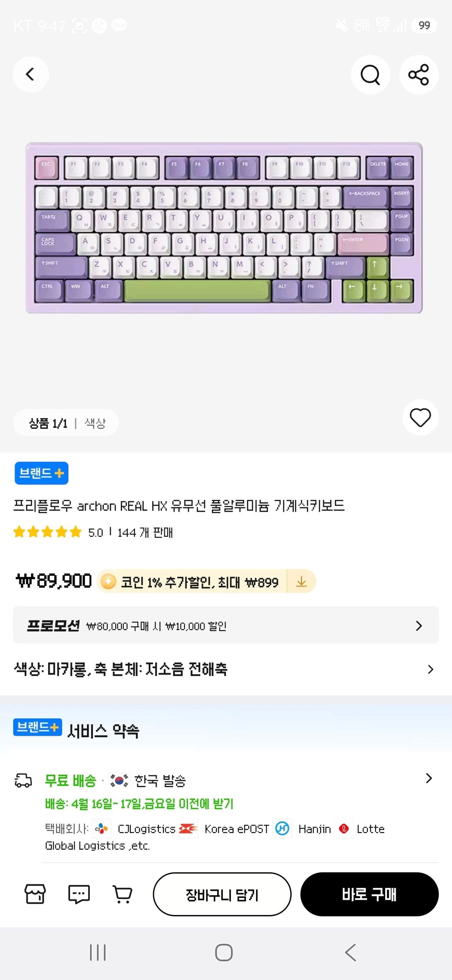Open the shopping cart icon
Viewport: 452px width, 980px height.
123,894
